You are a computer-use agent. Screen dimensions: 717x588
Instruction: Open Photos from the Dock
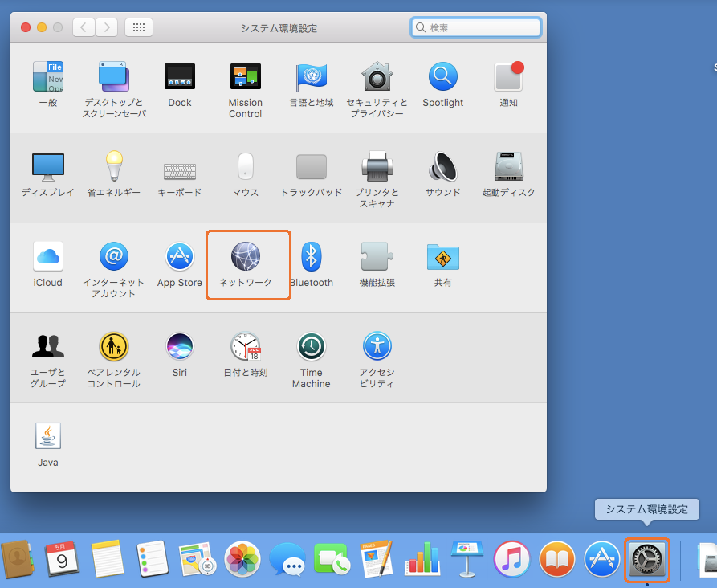pyautogui.click(x=242, y=559)
